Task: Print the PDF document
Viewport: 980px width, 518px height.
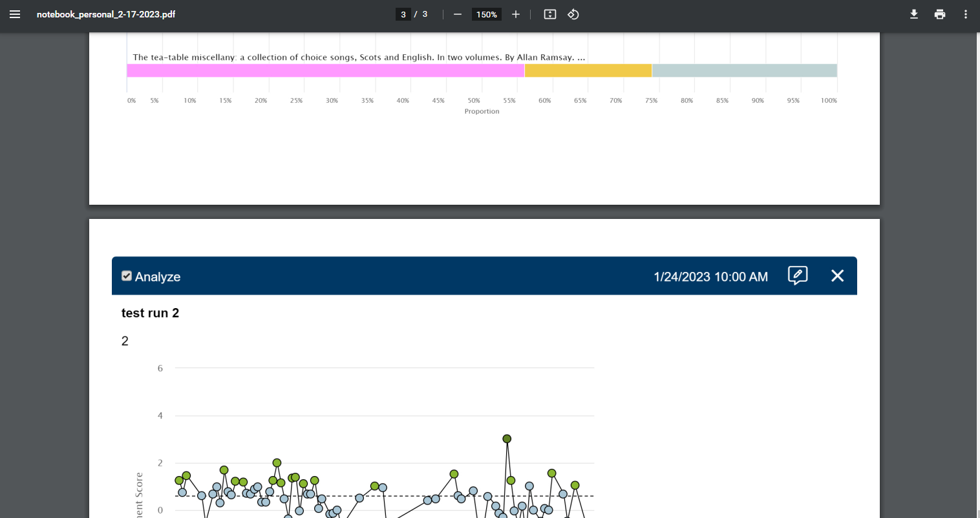Action: 940,14
